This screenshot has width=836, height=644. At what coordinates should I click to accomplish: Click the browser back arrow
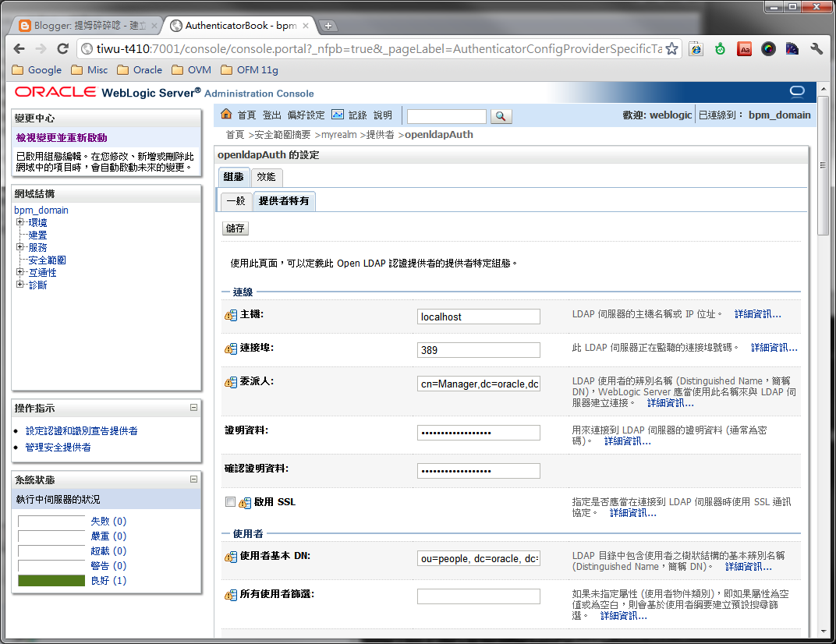pyautogui.click(x=19, y=49)
